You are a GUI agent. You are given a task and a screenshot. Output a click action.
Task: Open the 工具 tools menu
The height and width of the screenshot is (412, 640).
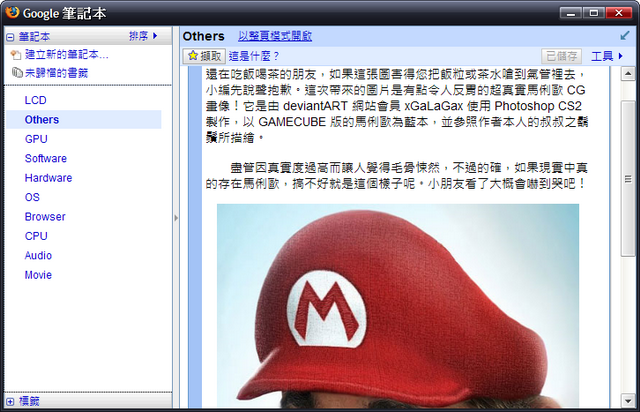tap(607, 56)
